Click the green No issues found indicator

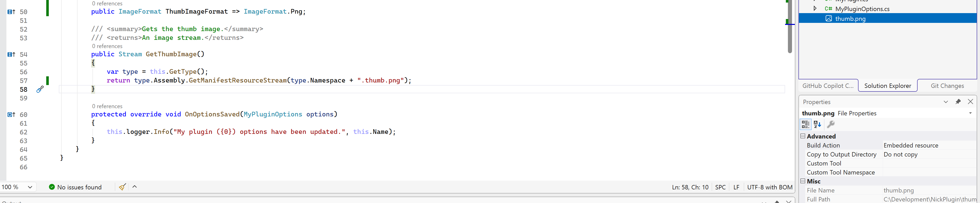[x=75, y=187]
